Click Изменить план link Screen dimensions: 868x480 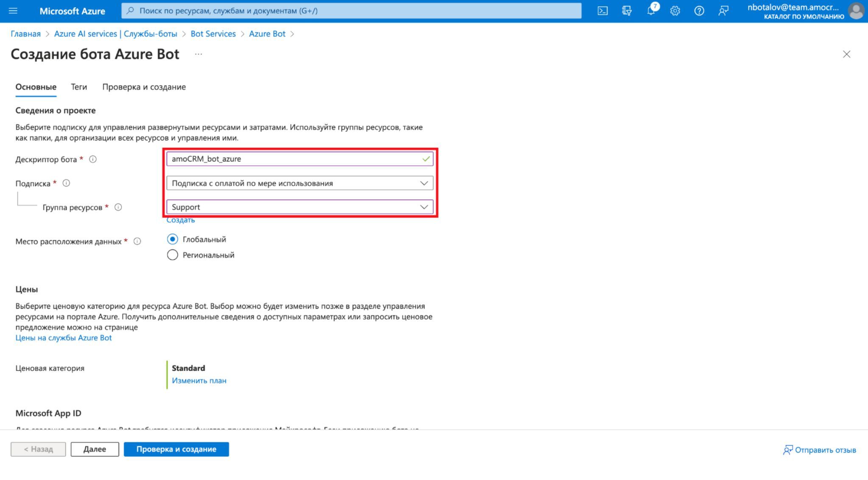(199, 380)
